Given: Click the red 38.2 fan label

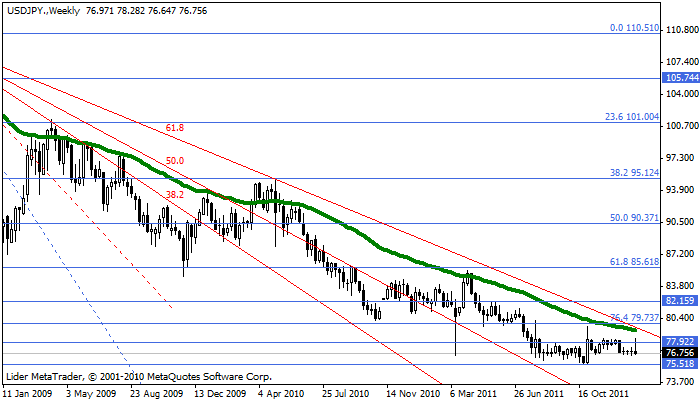Looking at the screenshot, I should point(175,194).
